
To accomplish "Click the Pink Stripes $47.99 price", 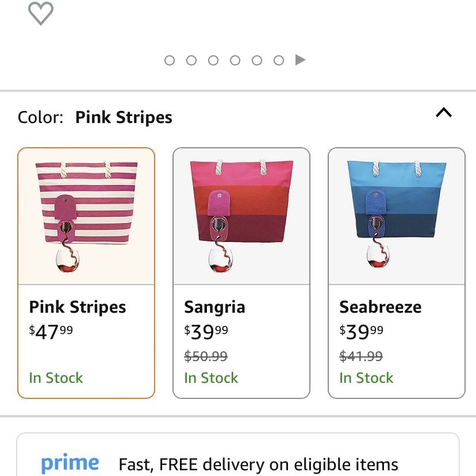I will click(51, 332).
